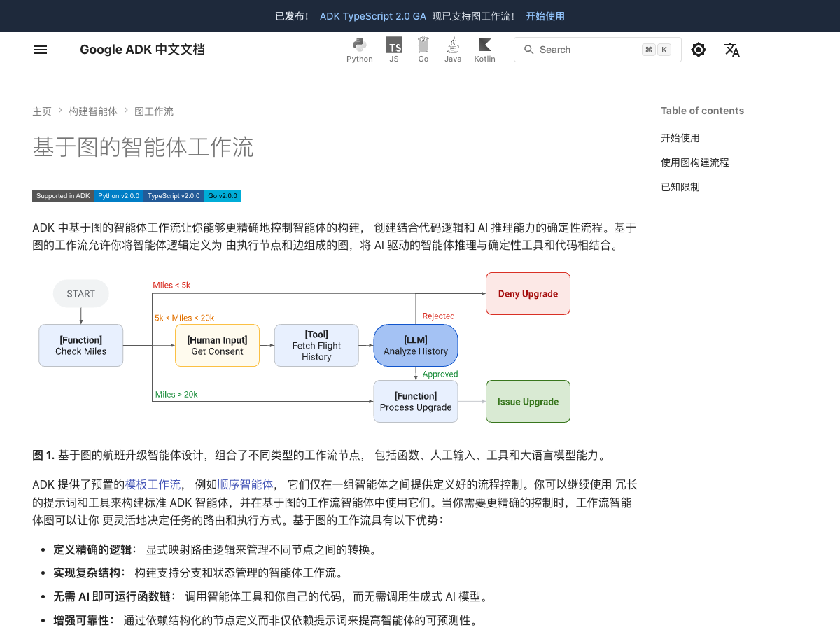840x630 pixels.
Task: Click the Deny Upgrade red node
Action: (x=528, y=294)
